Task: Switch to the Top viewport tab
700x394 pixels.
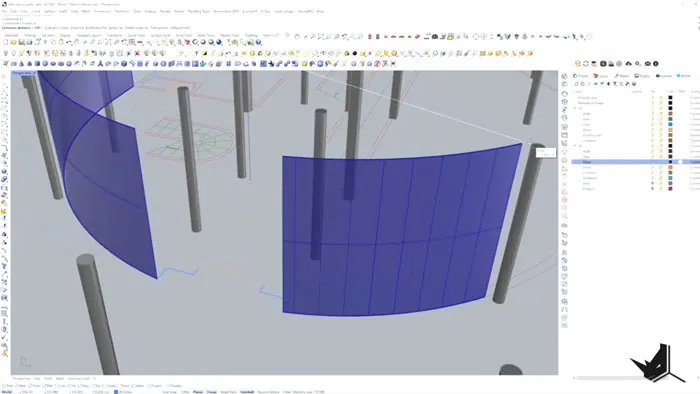Action: tap(37, 378)
